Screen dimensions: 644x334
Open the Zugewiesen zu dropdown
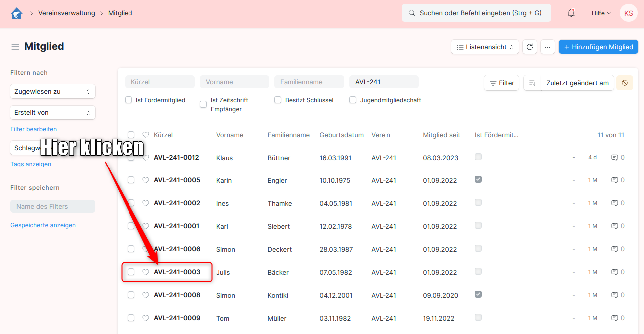pyautogui.click(x=53, y=92)
